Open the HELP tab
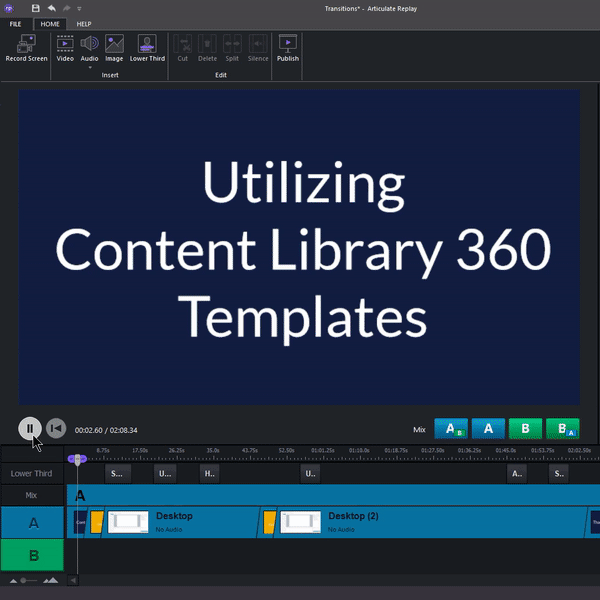This screenshot has height=600, width=600. pos(84,24)
